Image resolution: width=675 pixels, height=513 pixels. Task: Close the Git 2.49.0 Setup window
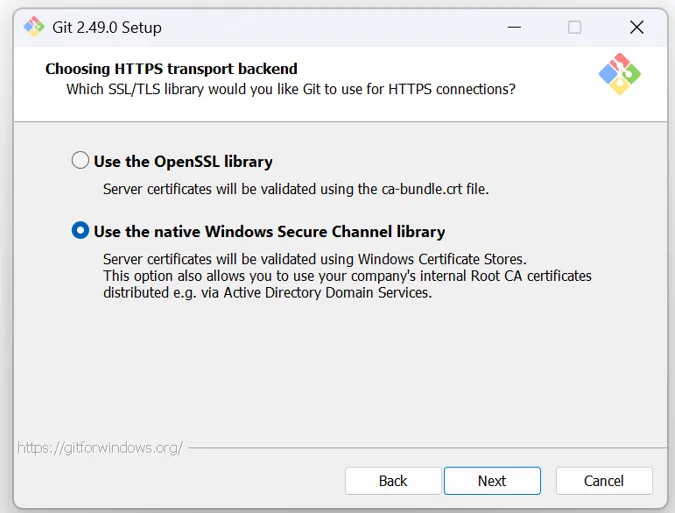tap(636, 27)
